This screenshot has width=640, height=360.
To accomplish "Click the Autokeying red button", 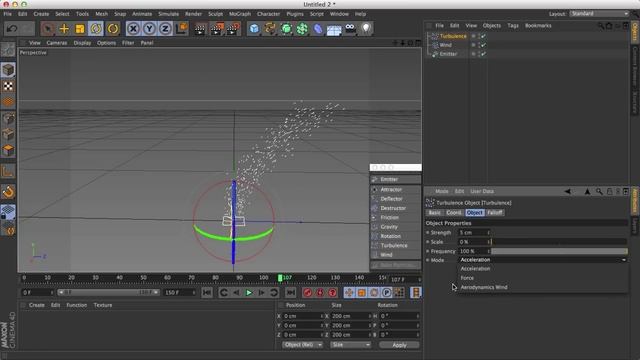I will (320, 292).
